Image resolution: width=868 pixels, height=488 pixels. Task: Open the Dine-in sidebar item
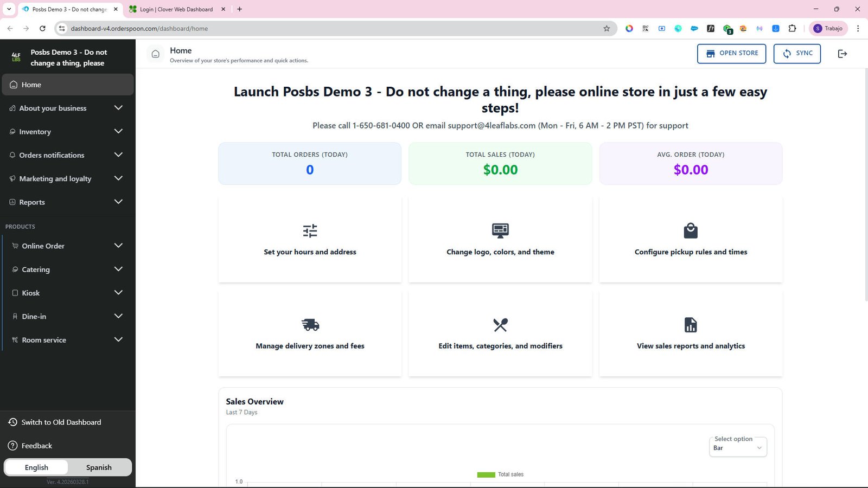69,316
